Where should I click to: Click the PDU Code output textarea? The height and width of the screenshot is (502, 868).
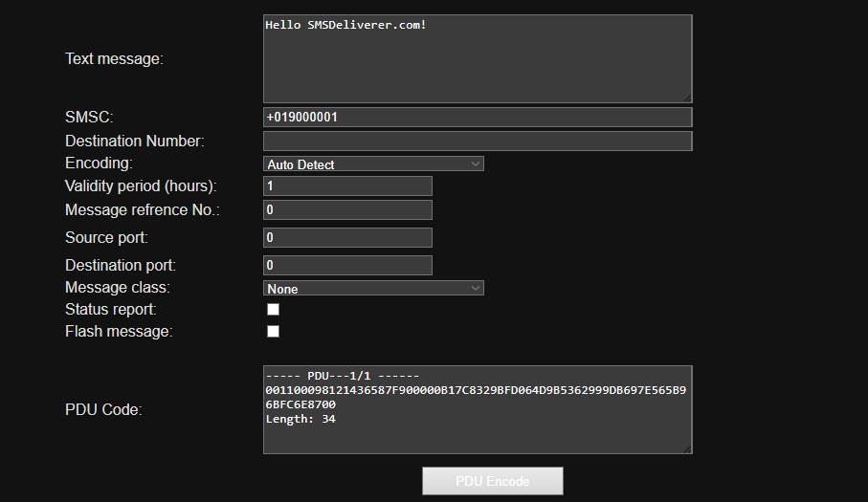tap(478, 409)
